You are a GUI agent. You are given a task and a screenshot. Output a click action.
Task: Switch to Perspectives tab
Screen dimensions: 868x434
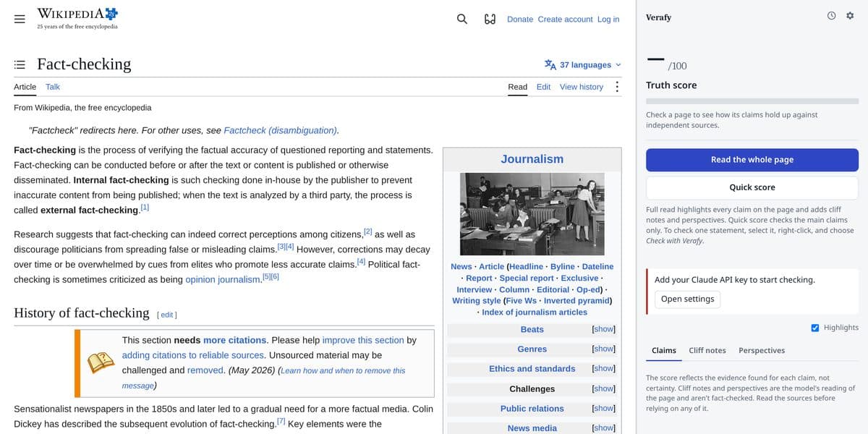[762, 350]
